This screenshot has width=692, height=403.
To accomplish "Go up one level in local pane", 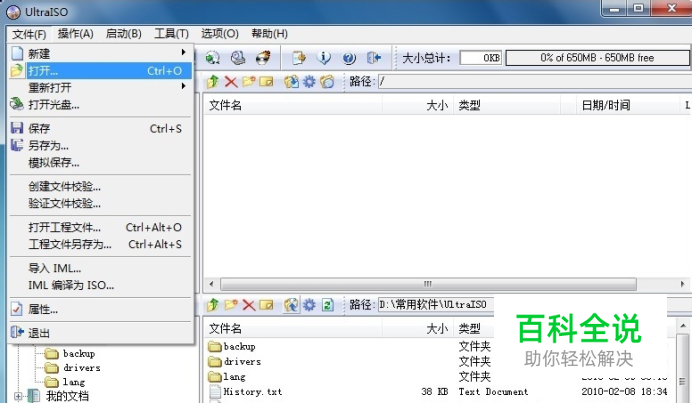I will tap(213, 305).
